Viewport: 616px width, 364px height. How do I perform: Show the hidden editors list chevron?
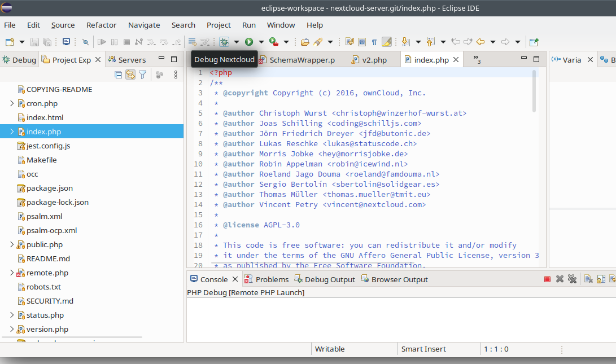(x=477, y=60)
